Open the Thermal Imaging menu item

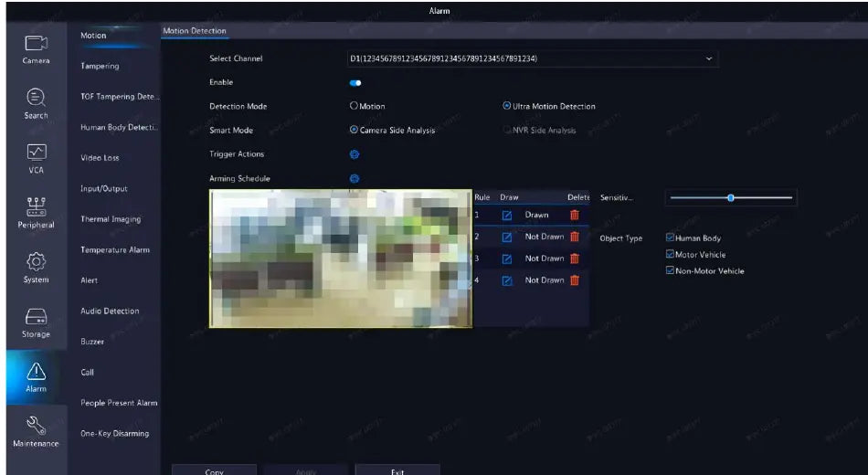[x=111, y=219]
